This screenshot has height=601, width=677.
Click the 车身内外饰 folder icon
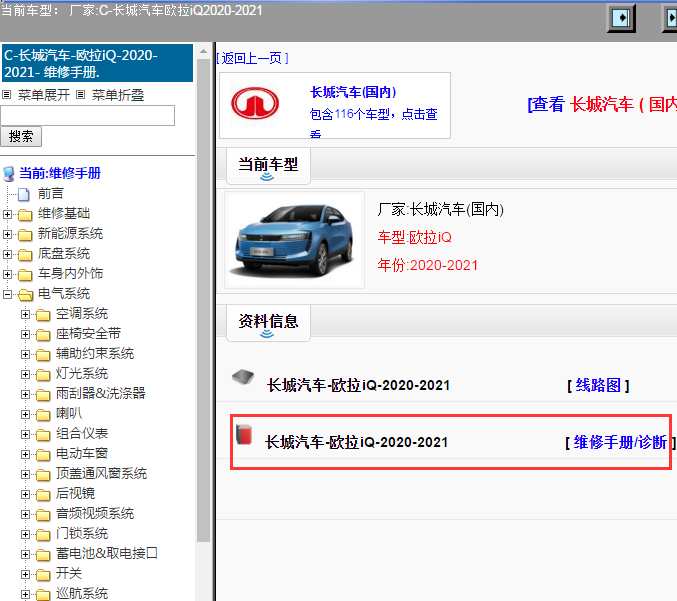pos(25,274)
